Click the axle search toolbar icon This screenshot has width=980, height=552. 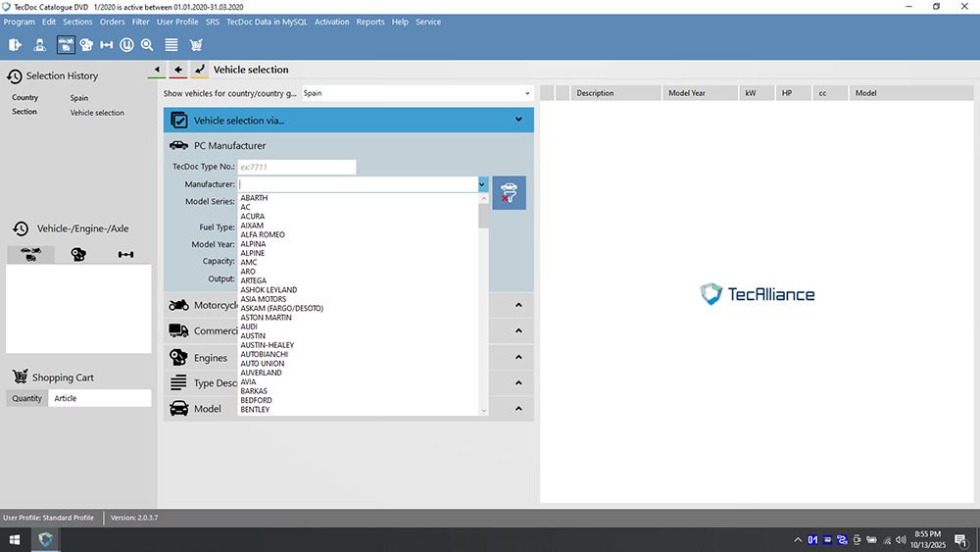[x=107, y=44]
